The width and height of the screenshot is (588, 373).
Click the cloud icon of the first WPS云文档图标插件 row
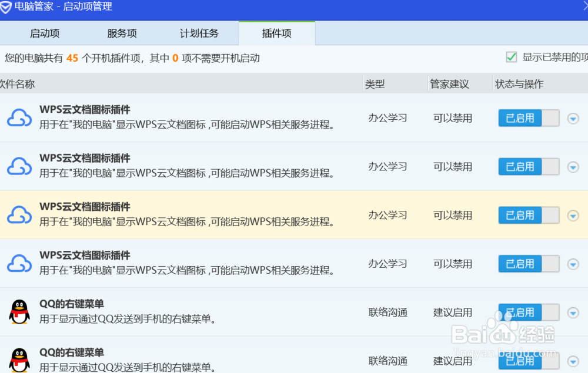tap(19, 118)
